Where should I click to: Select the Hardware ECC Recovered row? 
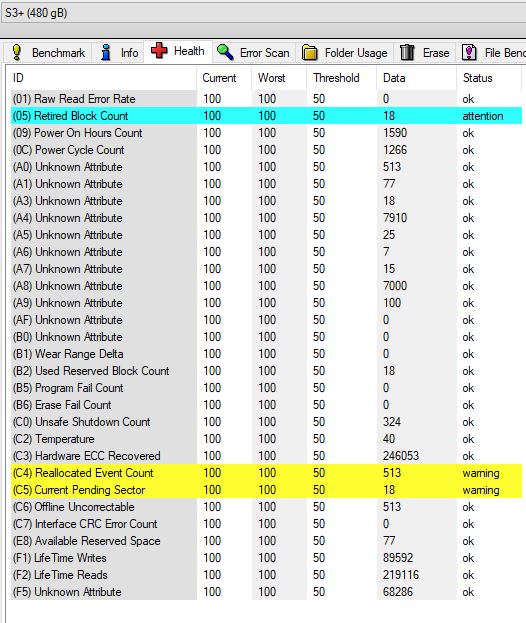tap(266, 456)
